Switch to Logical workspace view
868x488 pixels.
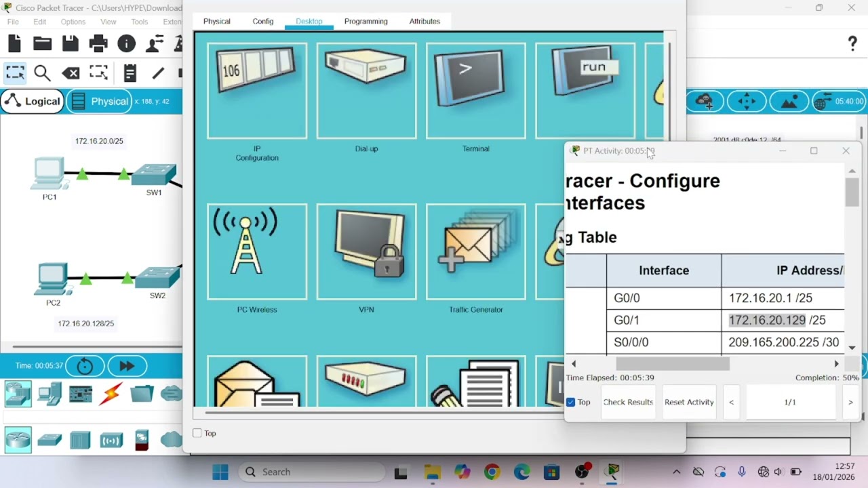click(32, 102)
